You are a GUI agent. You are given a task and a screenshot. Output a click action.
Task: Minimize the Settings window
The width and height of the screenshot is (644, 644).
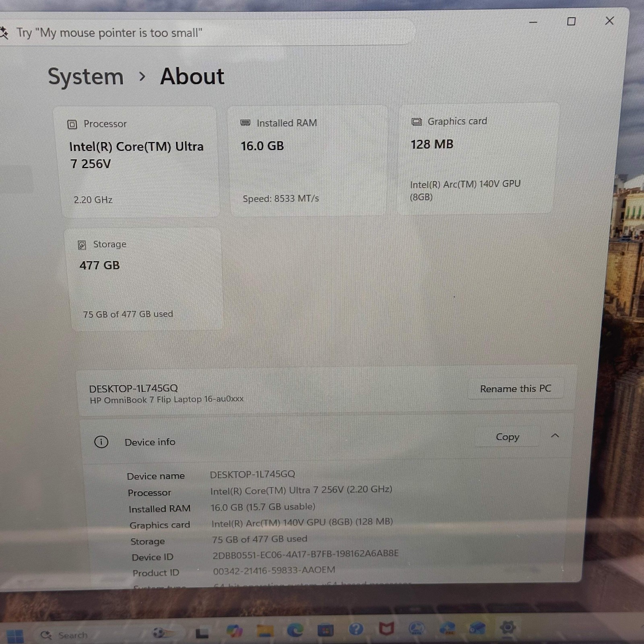[533, 22]
